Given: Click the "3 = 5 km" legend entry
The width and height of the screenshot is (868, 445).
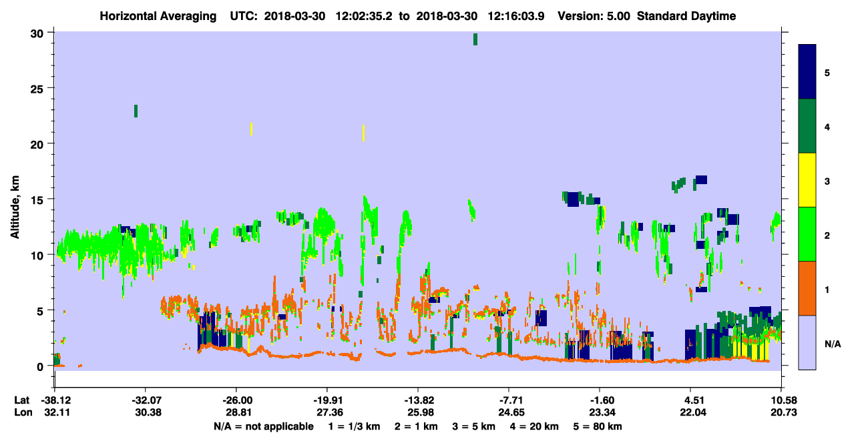Looking at the screenshot, I should point(474,426).
